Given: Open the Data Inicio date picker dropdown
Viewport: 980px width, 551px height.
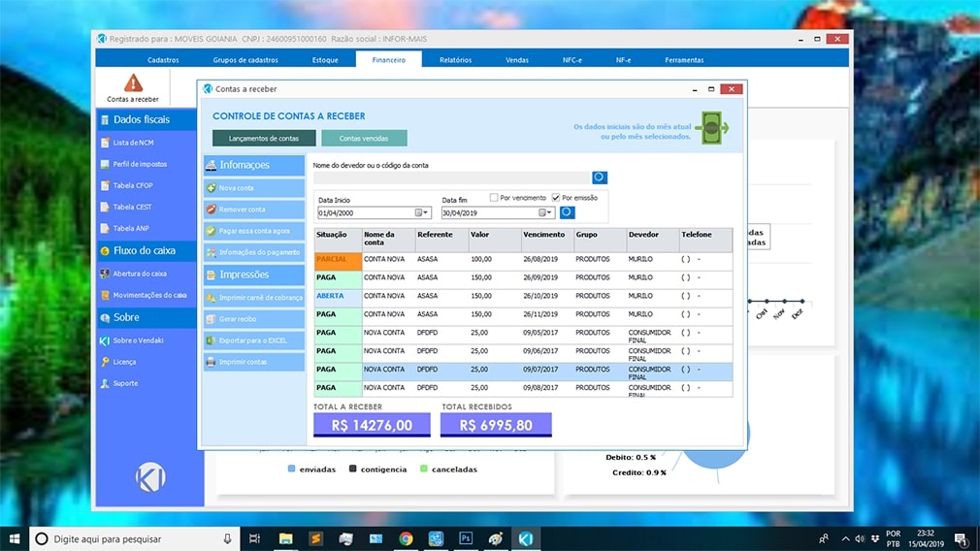Looking at the screenshot, I should [422, 212].
